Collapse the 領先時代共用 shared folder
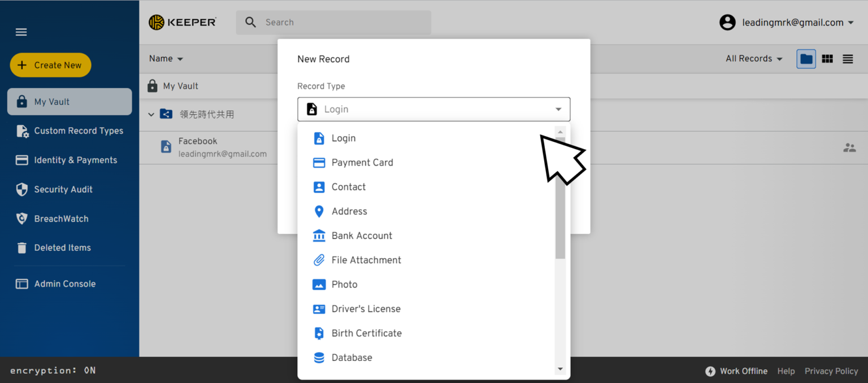 [x=151, y=115]
